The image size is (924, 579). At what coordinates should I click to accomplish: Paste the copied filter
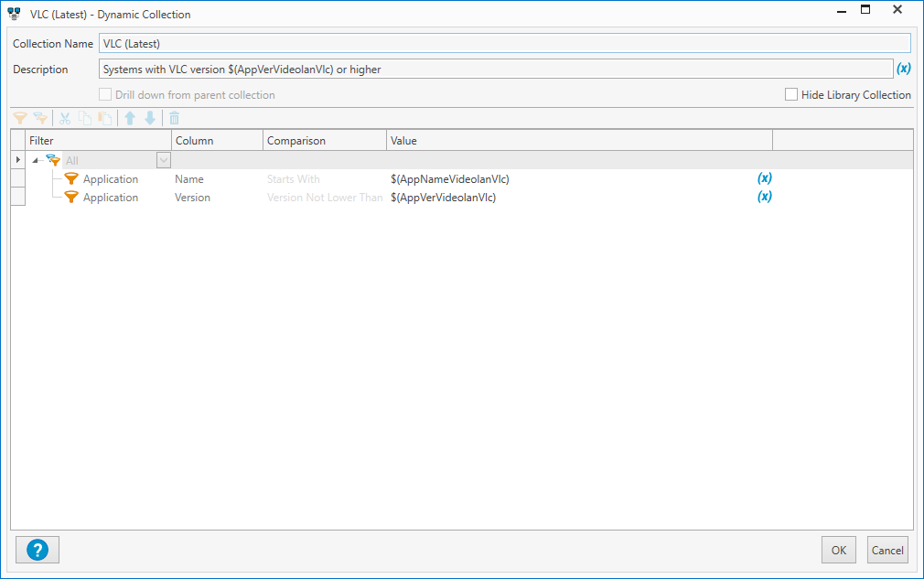pos(104,118)
